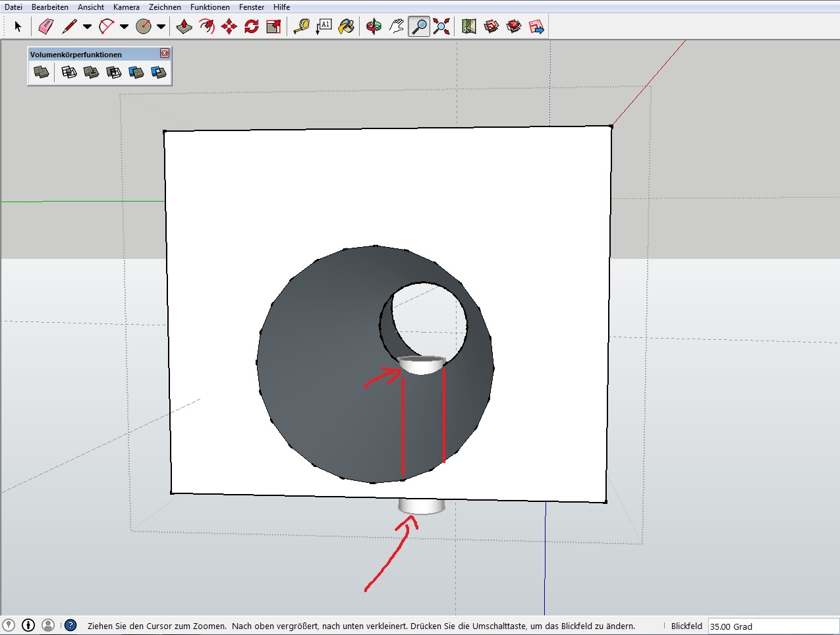Image resolution: width=840 pixels, height=635 pixels.
Task: Select the Eraser tool
Action: click(45, 27)
